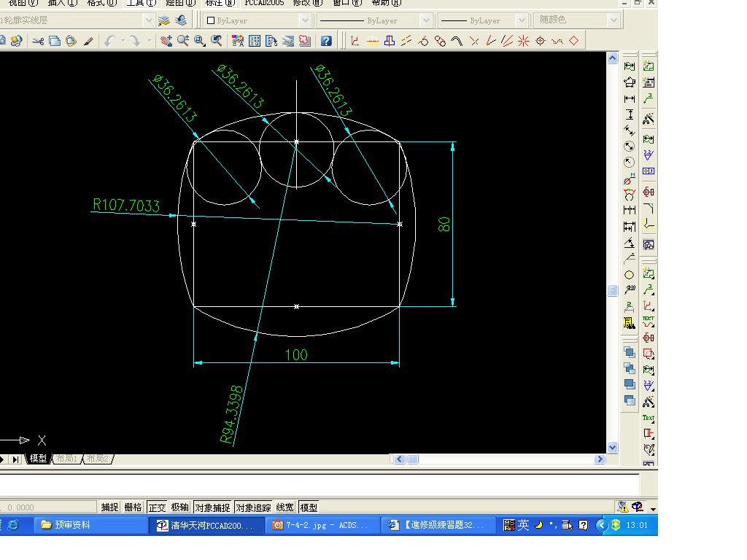Click the Copy icon in toolbar

[55, 42]
